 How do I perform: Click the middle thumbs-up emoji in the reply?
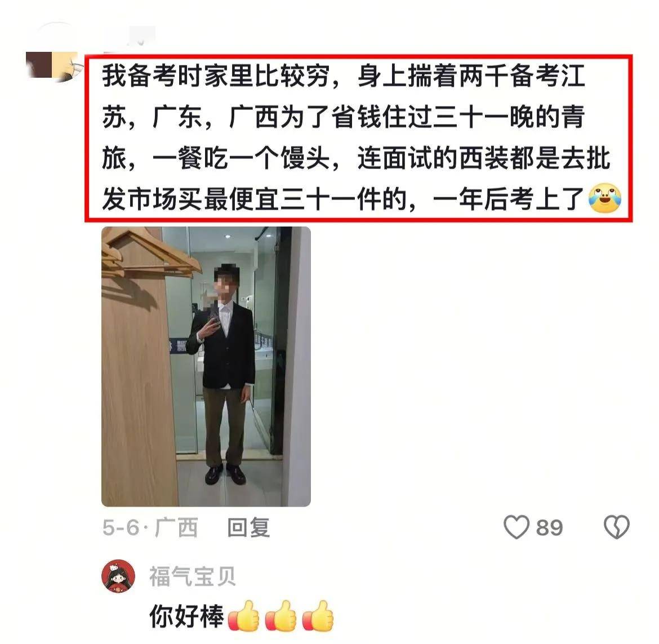280,616
